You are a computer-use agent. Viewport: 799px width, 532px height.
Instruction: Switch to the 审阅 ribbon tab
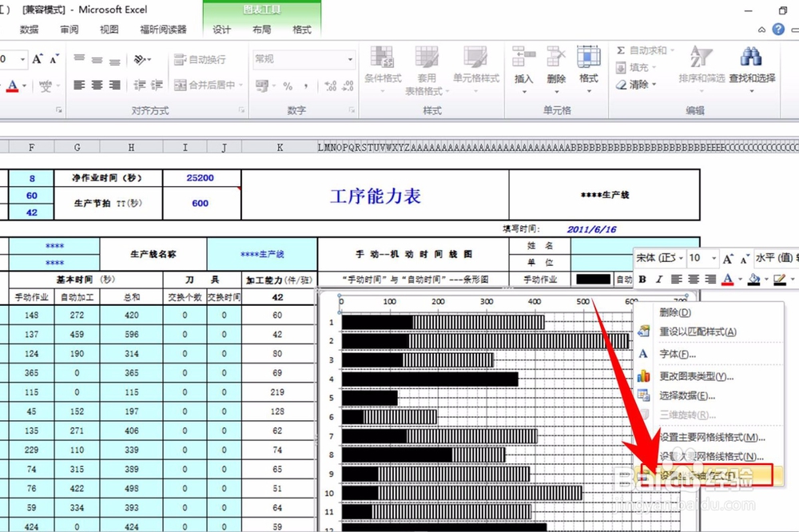click(x=69, y=29)
